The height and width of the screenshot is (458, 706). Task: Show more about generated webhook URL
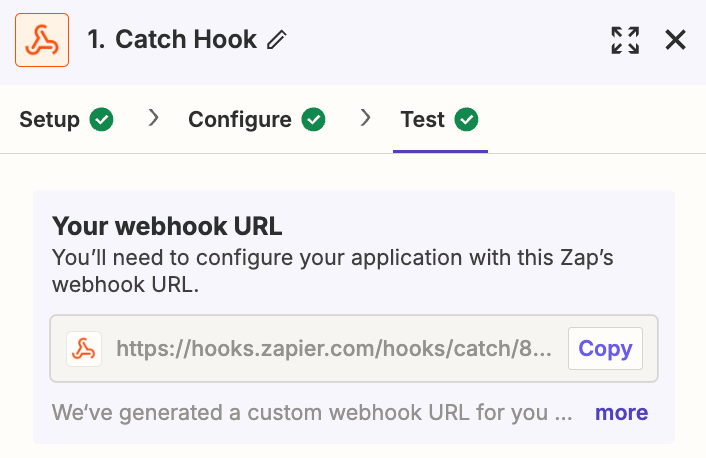coord(621,413)
